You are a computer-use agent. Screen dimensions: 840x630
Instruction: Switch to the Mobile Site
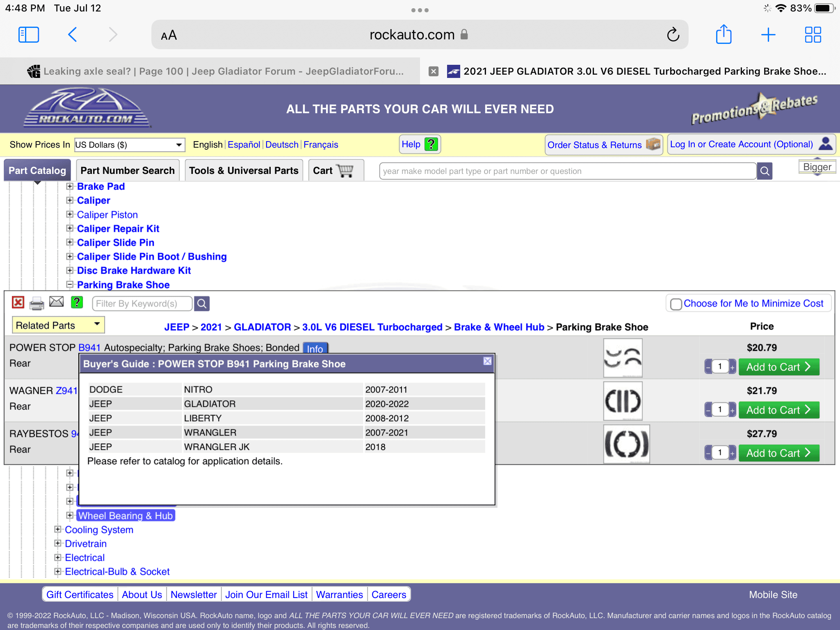[773, 595]
